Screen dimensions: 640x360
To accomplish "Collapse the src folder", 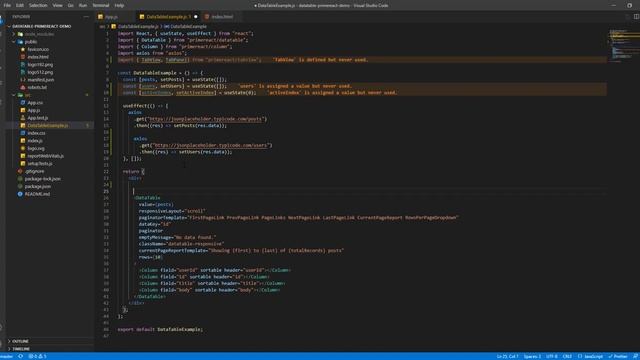I will click(x=28, y=95).
